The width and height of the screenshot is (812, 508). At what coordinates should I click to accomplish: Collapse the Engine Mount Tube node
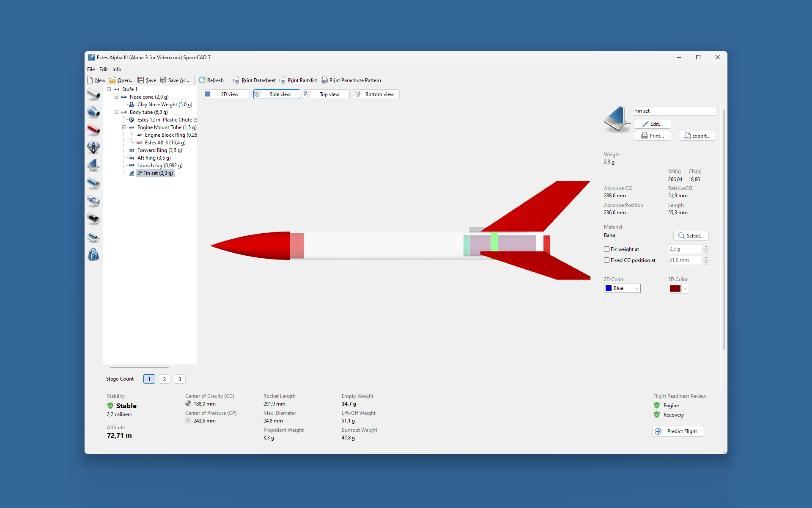124,127
